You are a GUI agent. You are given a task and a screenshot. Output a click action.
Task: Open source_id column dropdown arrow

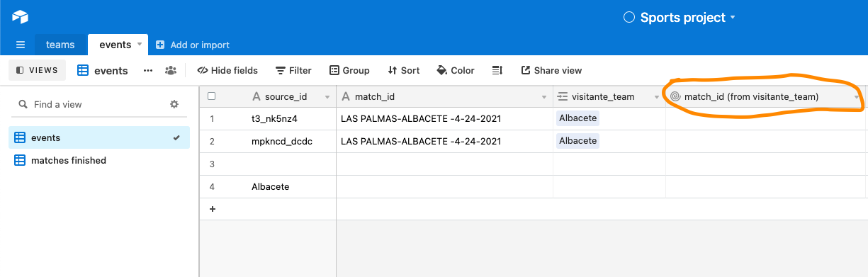327,97
